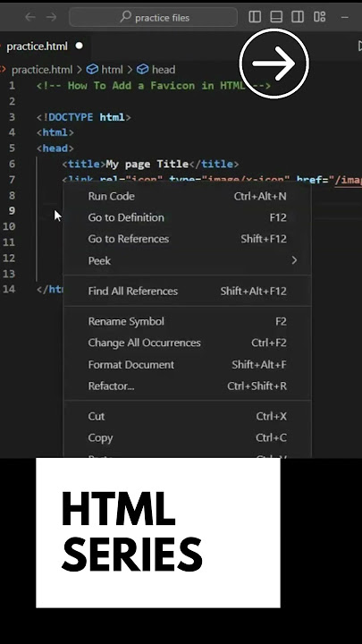Toggle the secondary side bar layout icon

(x=298, y=17)
